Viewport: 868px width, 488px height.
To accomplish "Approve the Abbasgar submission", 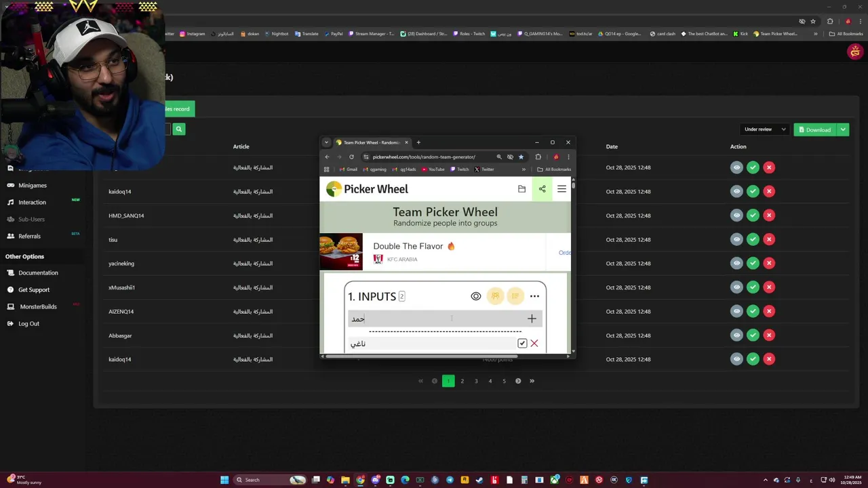I will [x=753, y=335].
